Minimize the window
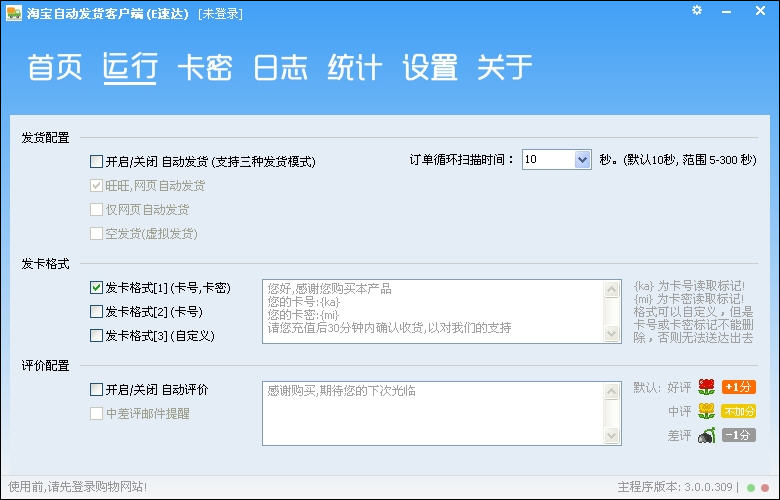The image size is (780, 500). [x=727, y=11]
